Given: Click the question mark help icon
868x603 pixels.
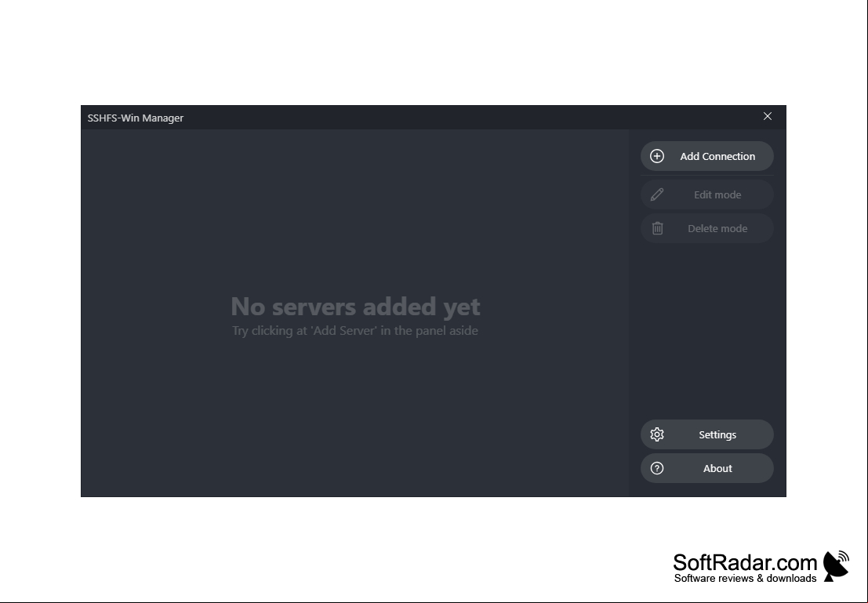Looking at the screenshot, I should (x=657, y=468).
